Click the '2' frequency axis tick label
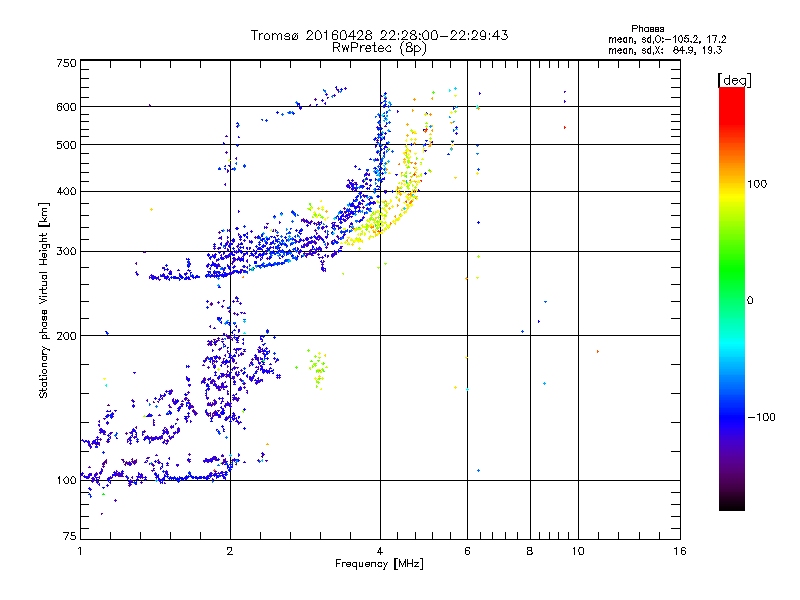Screen dimensions: 800x600 [230, 551]
